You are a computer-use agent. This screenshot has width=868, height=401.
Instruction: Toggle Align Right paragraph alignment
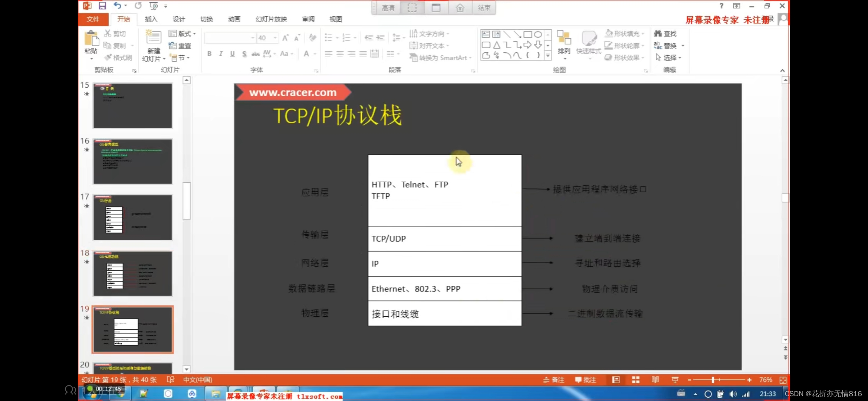tap(351, 54)
